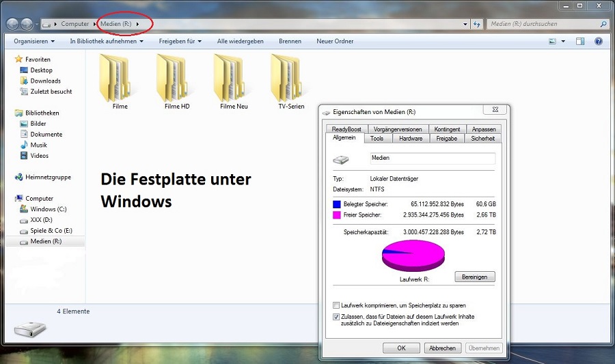This screenshot has height=364, width=615.
Task: Go forward with the Explorer forward arrow
Action: click(x=27, y=25)
